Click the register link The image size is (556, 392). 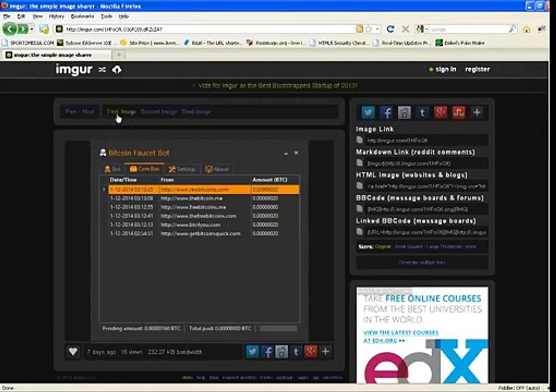[x=477, y=69]
